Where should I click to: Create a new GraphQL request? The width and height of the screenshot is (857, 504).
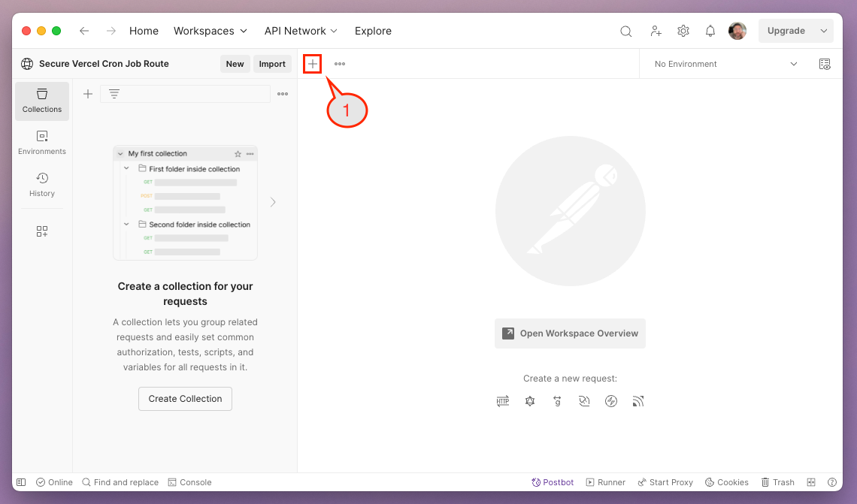(530, 401)
